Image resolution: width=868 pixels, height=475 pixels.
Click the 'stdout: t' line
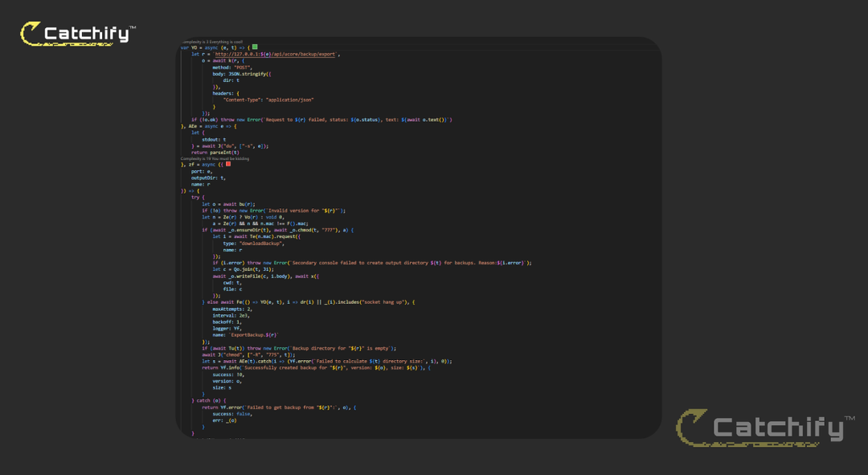(x=214, y=140)
